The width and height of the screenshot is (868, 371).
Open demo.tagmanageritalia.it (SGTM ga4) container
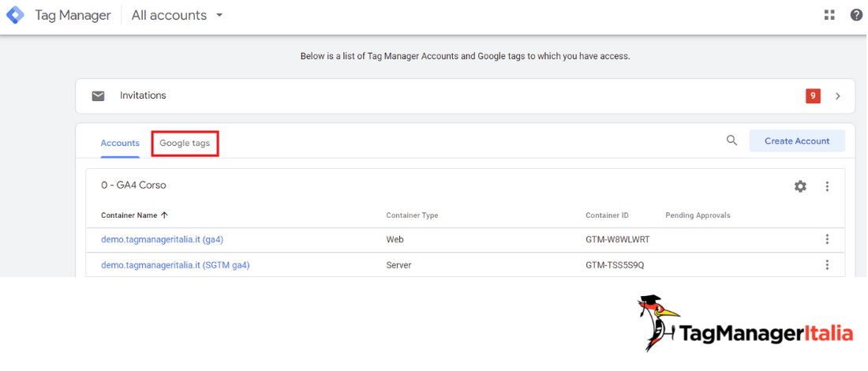click(x=175, y=265)
